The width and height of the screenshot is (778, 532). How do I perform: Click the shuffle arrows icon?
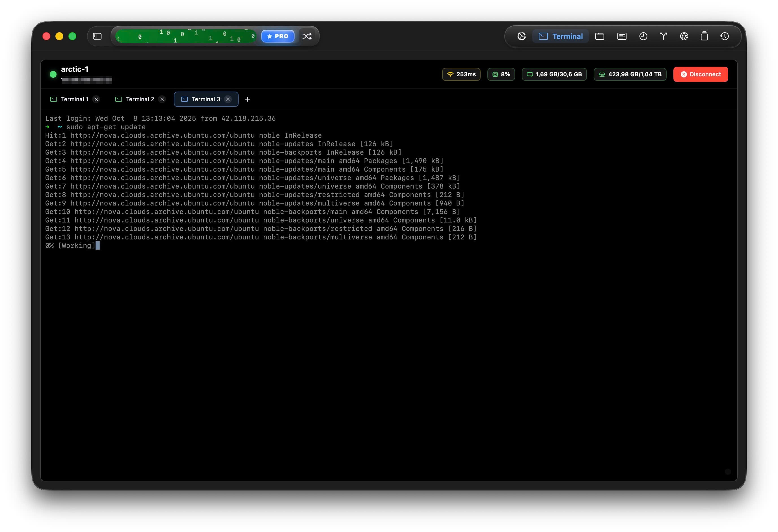click(307, 36)
